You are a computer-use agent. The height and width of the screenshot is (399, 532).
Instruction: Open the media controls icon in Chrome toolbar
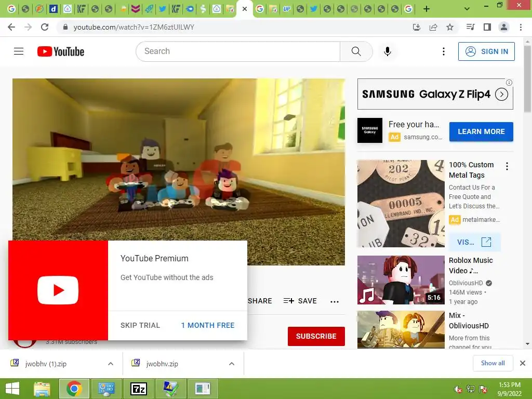(471, 27)
